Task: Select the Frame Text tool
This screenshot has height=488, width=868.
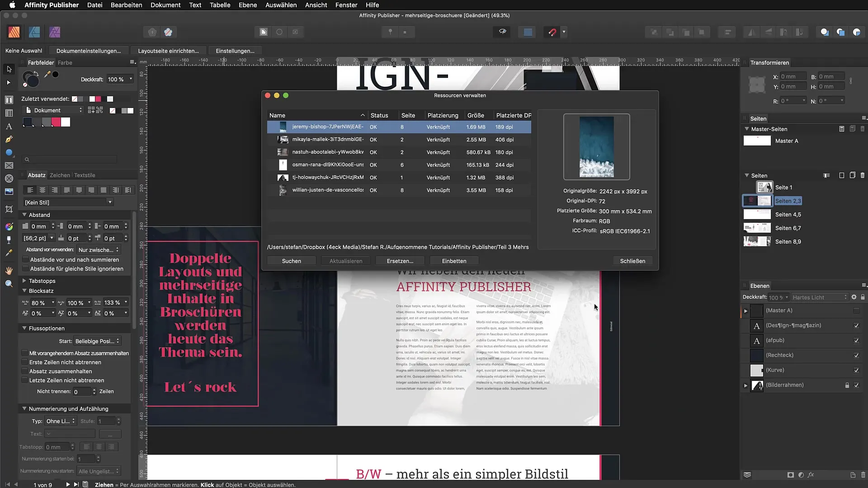Action: 9,100
